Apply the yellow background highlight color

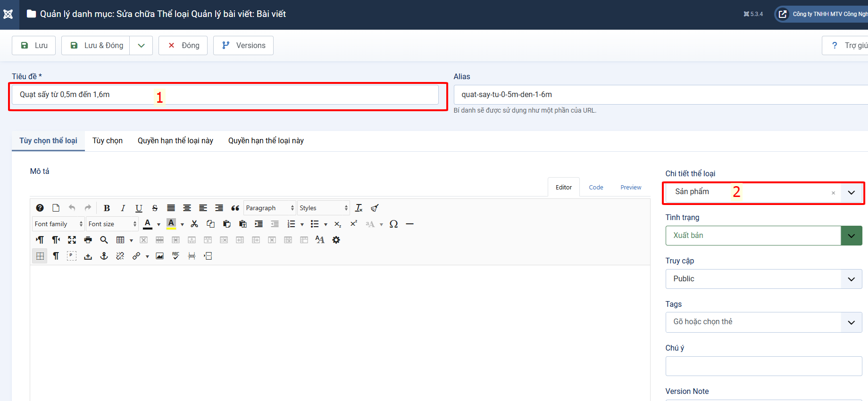[x=171, y=224]
